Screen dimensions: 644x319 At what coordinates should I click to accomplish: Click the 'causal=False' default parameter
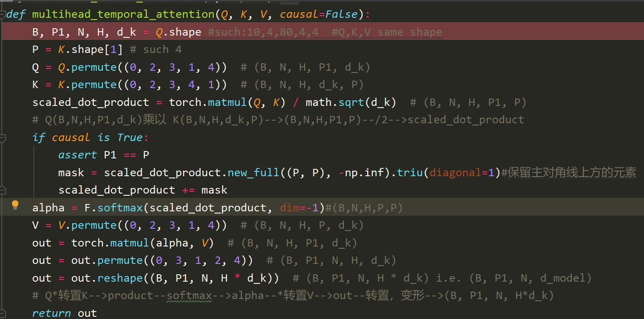pos(319,14)
